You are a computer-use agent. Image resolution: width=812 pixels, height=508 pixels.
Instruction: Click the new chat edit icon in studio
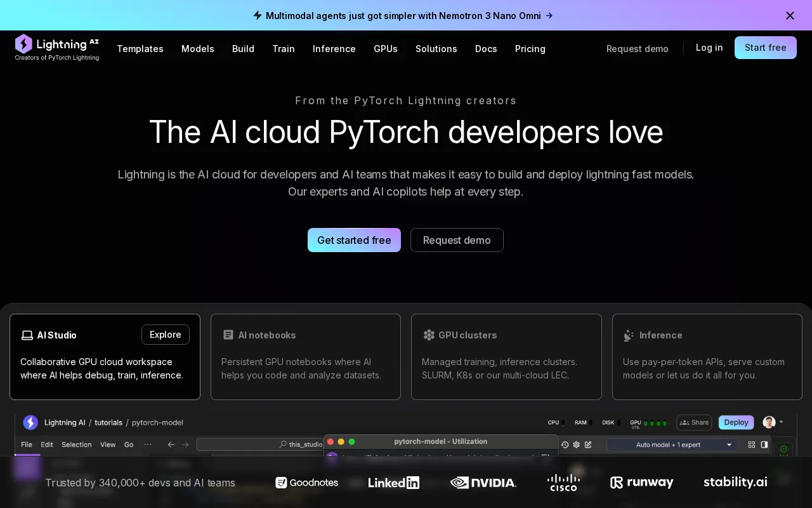point(588,444)
